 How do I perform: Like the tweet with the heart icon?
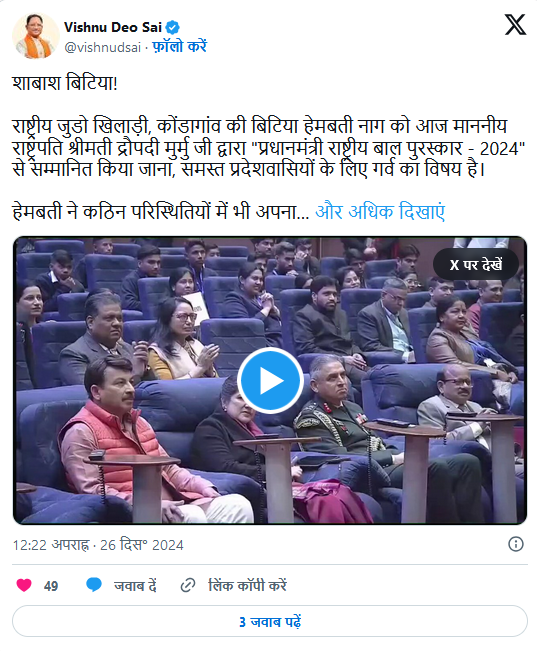click(x=24, y=585)
